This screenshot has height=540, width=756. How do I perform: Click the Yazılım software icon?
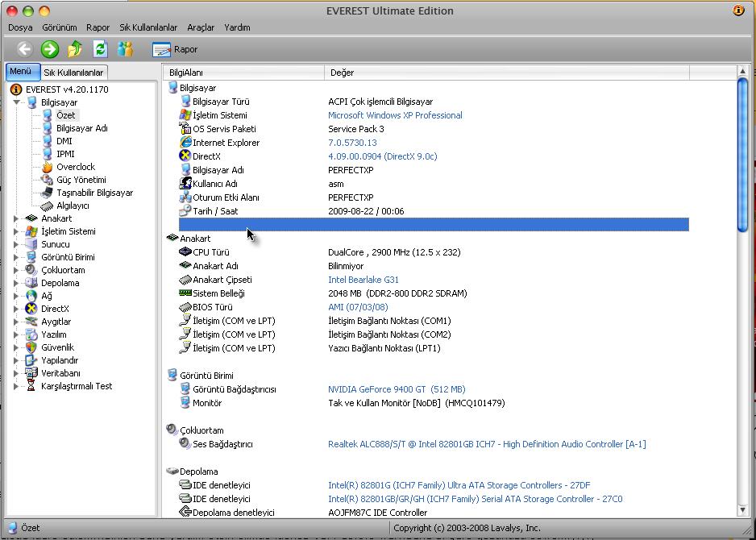coord(31,334)
